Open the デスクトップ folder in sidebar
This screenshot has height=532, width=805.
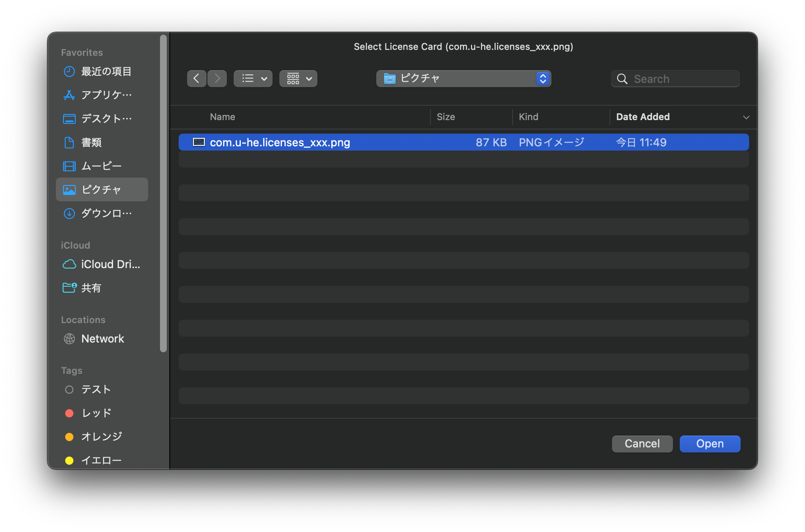point(106,119)
